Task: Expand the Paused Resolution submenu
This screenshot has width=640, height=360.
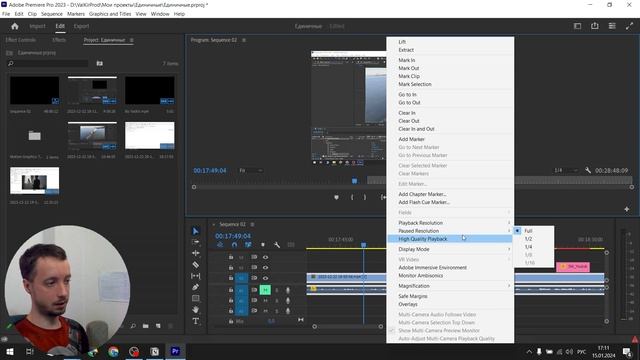Action: tap(450, 231)
